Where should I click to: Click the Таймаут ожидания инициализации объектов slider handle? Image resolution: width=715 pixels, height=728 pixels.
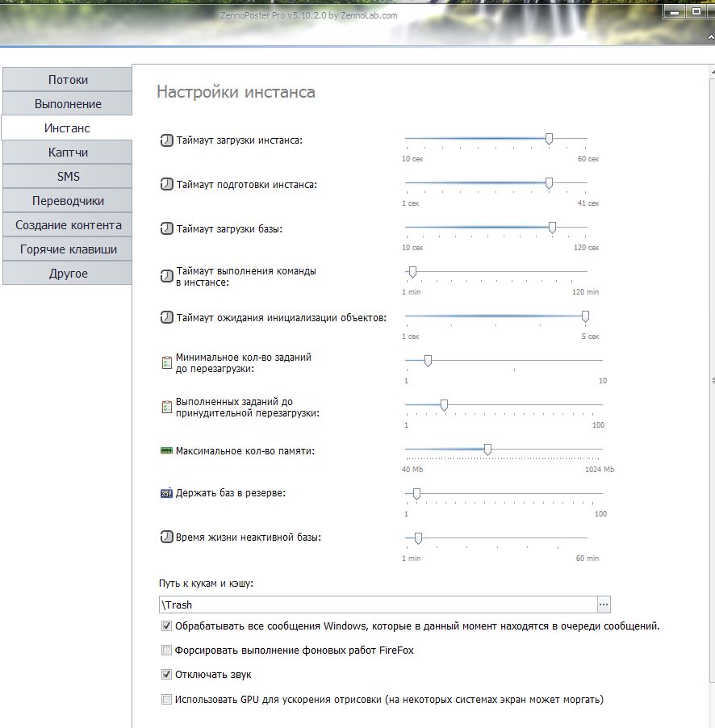585,316
